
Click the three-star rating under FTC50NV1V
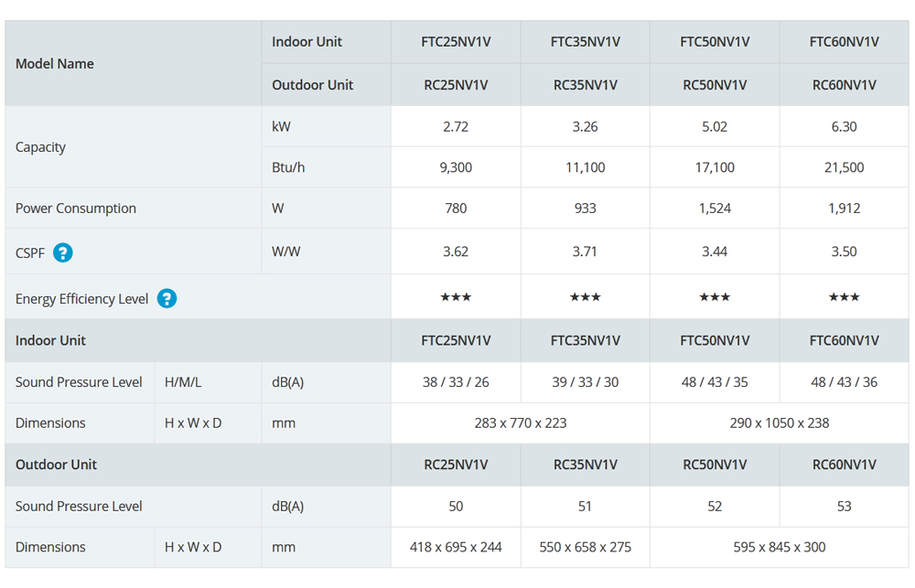click(x=715, y=297)
